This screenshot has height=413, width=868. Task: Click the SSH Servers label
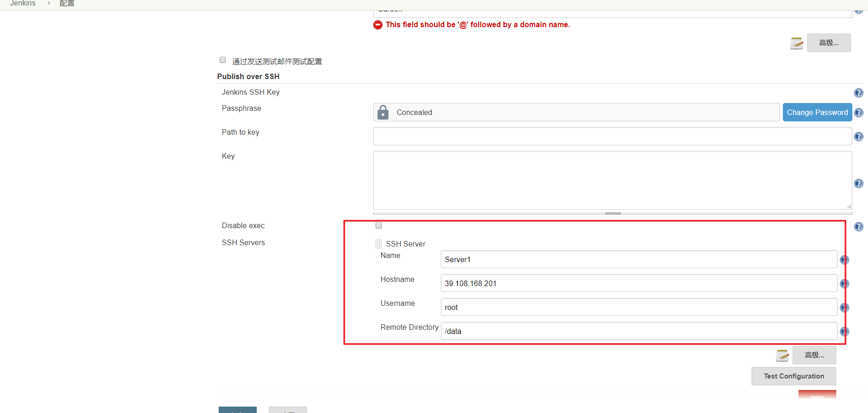tap(243, 242)
